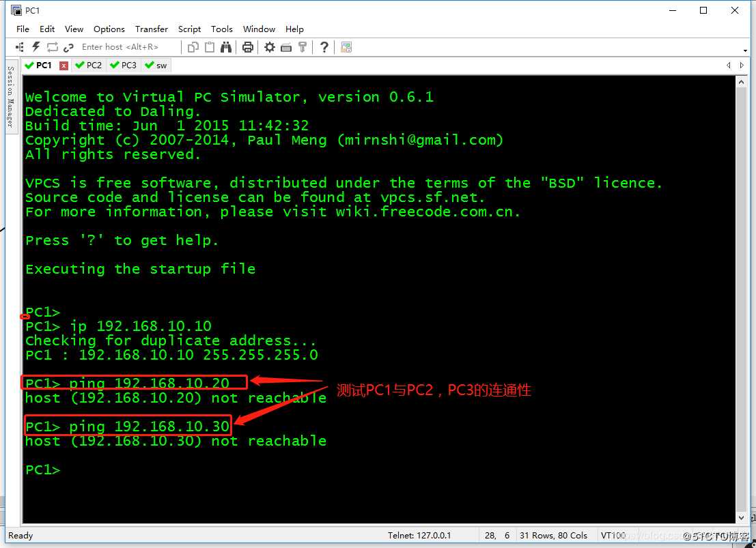756x548 pixels.
Task: Click the SecureFX icon in toolbar
Action: pos(346,47)
